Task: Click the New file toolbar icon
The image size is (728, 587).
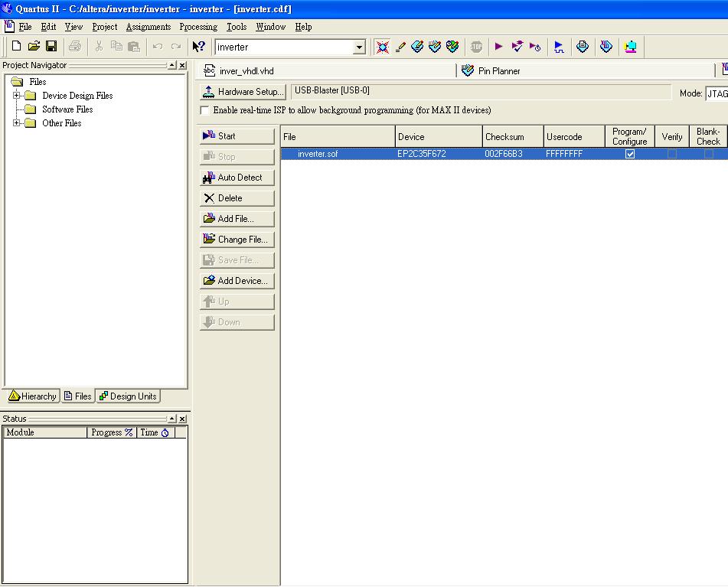Action: pos(16,47)
